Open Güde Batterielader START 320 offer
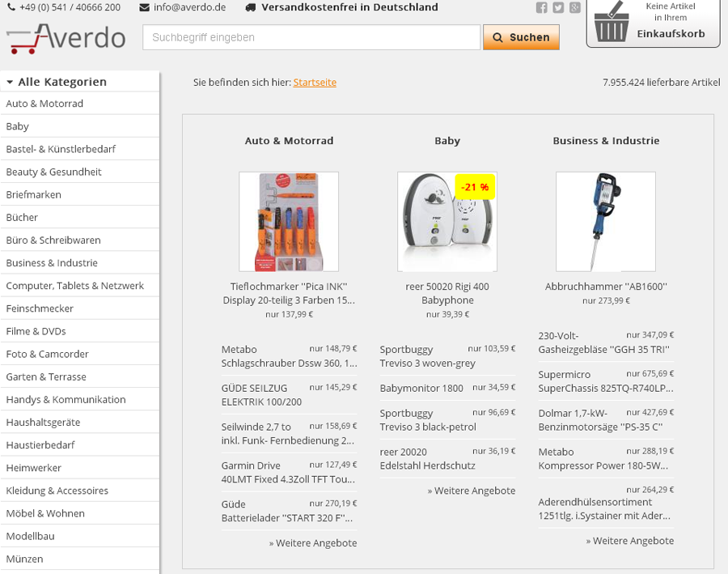This screenshot has width=728, height=574. [289, 511]
